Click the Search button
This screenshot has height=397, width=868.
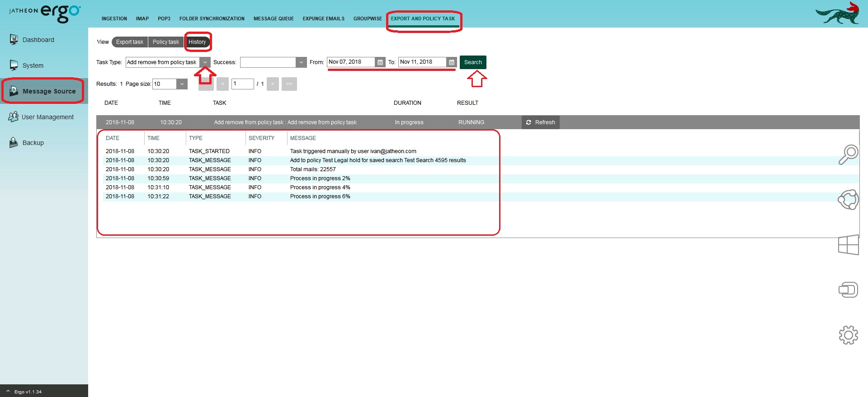473,62
